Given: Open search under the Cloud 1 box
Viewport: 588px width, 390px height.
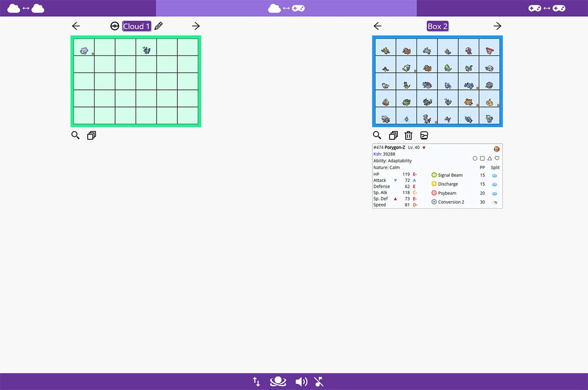Looking at the screenshot, I should (75, 135).
